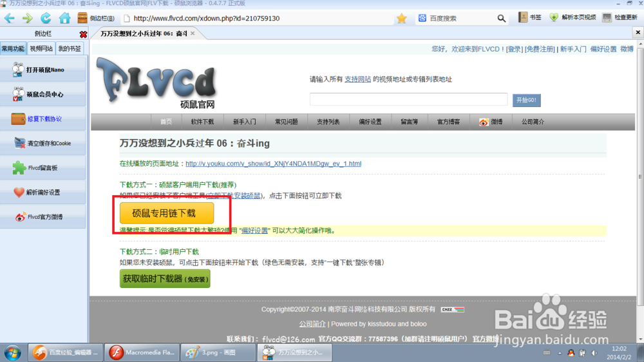Open 常见问题 in the navigation bar

coord(287,122)
